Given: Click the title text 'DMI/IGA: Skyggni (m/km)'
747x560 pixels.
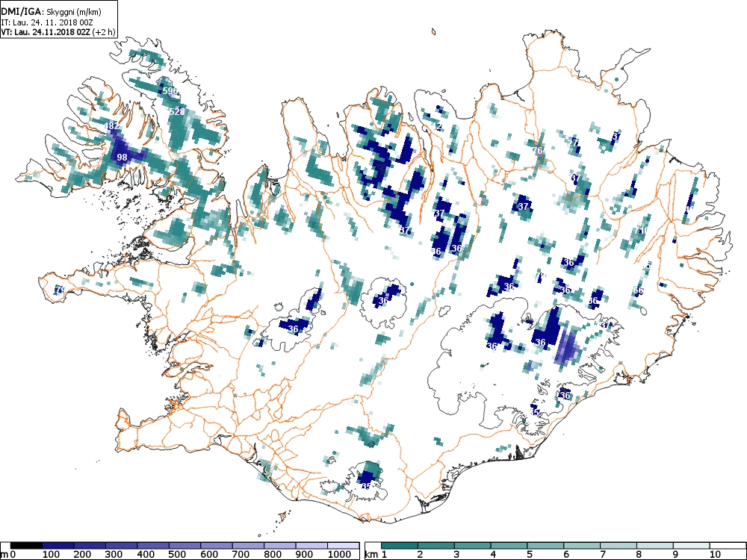Looking at the screenshot, I should 51,12.
